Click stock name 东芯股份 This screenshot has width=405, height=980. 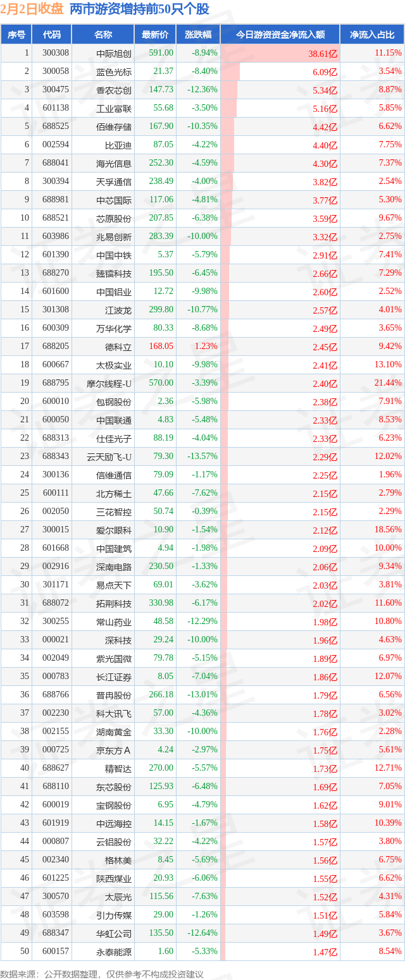click(x=114, y=787)
